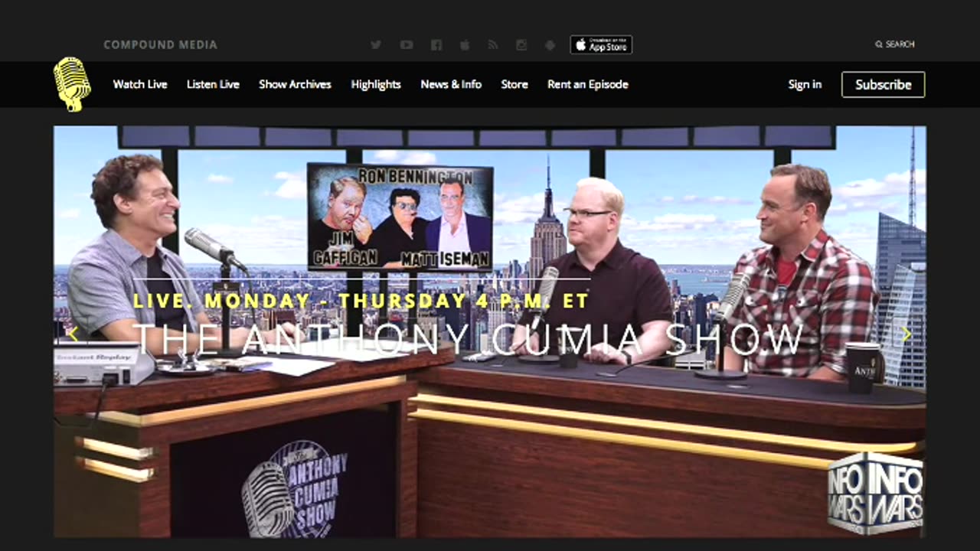Click the Live Monday - Thursday schedule text
The height and width of the screenshot is (551, 980).
[x=361, y=300]
